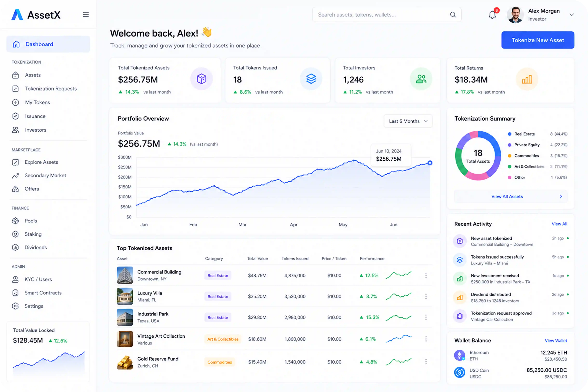
Task: Click the AssetX logo
Action: click(36, 15)
